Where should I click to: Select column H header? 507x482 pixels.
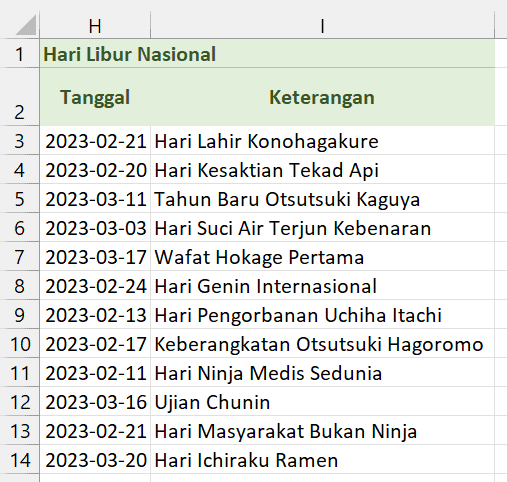point(95,26)
